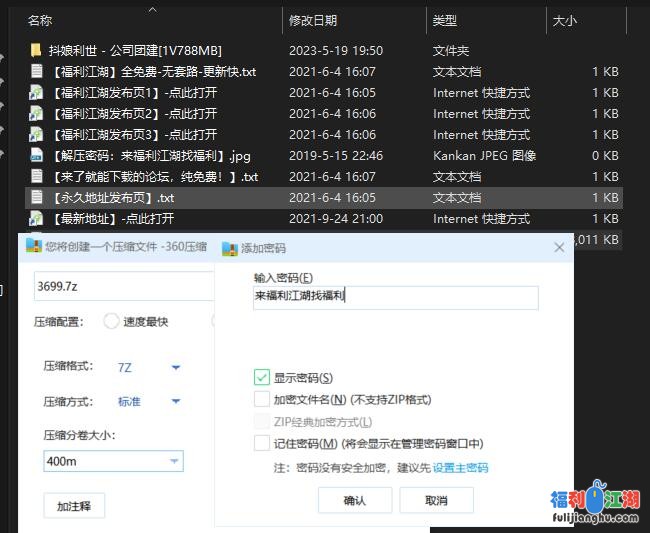Enable 加密文件名 checkbox

[262, 399]
